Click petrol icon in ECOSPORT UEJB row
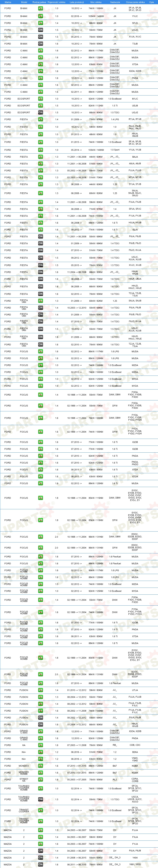Image resolution: width=158 pixels, height=868 pixels. 40,105
